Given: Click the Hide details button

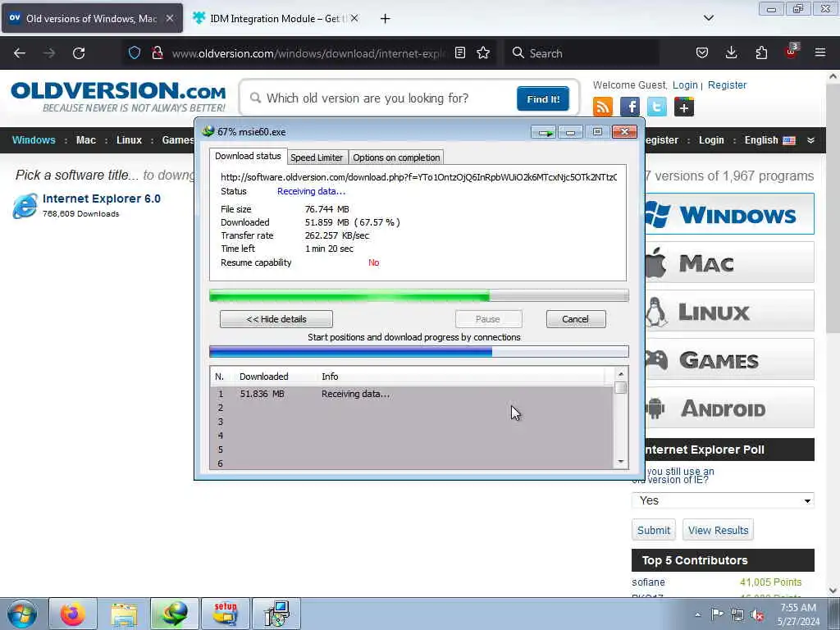Looking at the screenshot, I should click(x=276, y=319).
